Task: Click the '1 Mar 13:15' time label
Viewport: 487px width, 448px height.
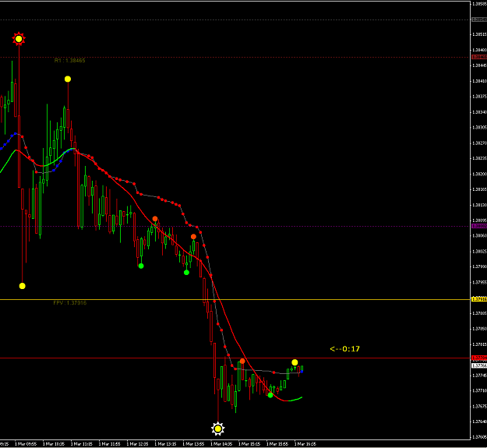Action: (165, 444)
